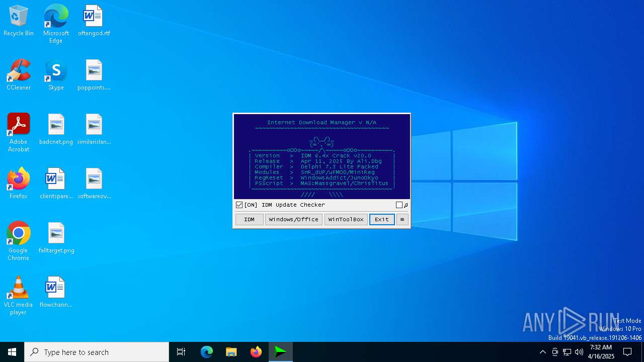Select the falltarget.png file icon
Viewport: 644px width, 362px height.
[56, 238]
